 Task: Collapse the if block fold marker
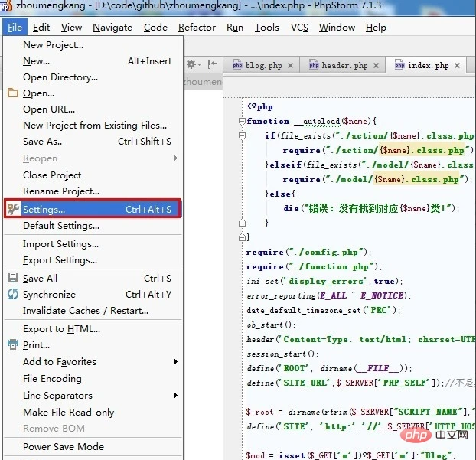click(x=242, y=136)
